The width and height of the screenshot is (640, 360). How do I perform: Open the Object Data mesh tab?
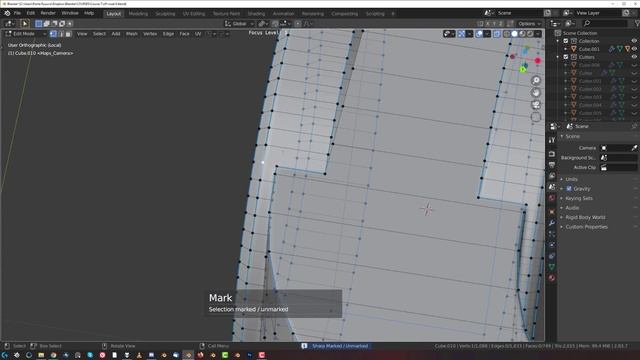click(552, 267)
